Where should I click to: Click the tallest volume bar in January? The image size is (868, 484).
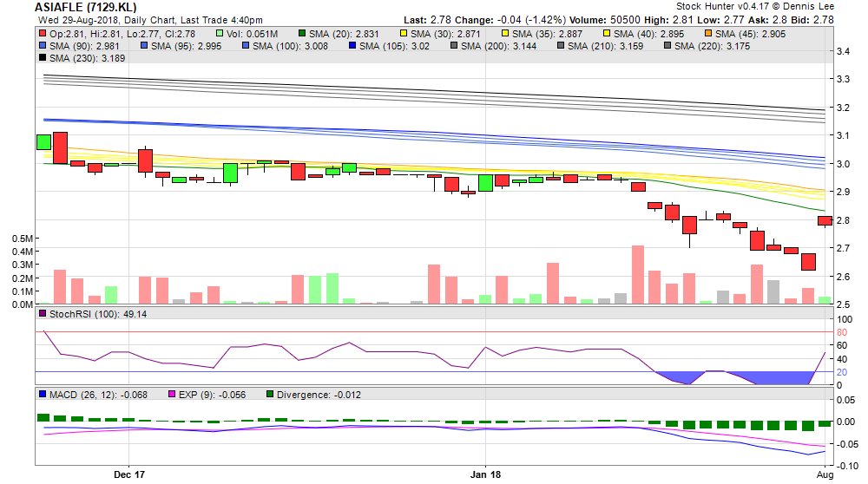pos(638,274)
